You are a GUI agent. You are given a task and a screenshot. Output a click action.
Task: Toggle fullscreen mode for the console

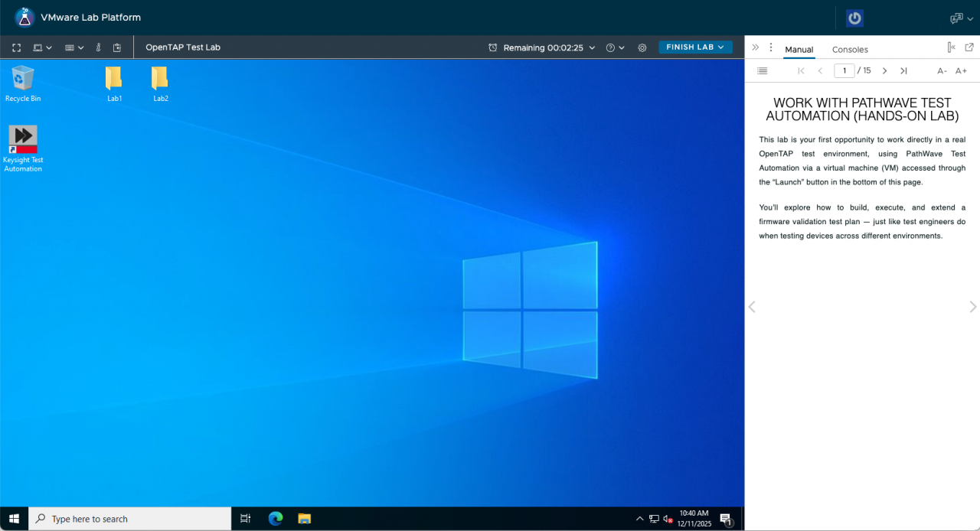(17, 47)
